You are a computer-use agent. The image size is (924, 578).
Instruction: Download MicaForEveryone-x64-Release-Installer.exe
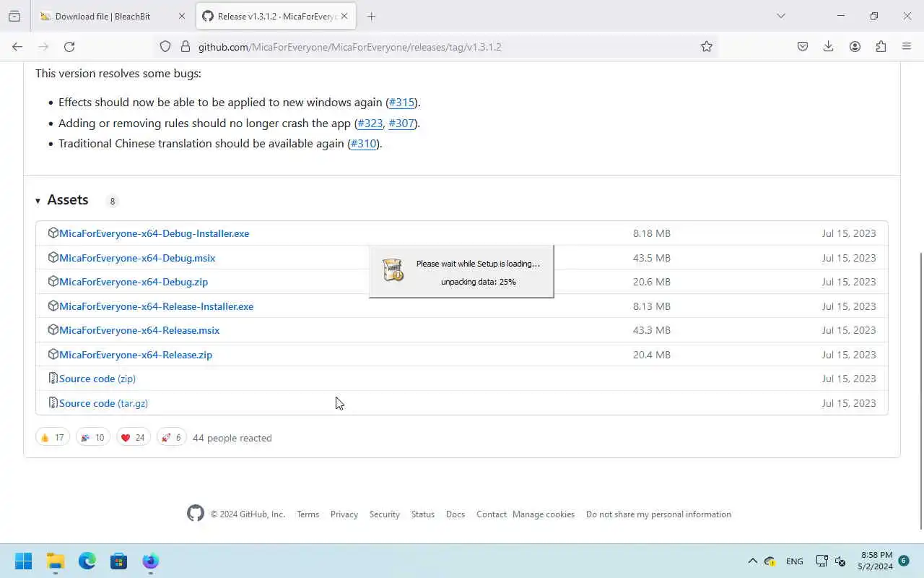tap(157, 306)
